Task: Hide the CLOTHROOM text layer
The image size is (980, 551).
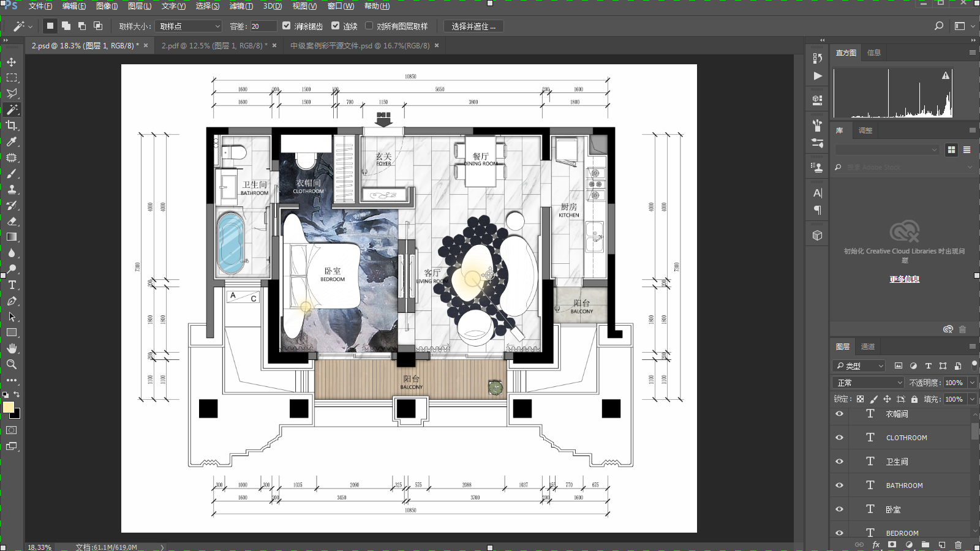Action: click(839, 438)
